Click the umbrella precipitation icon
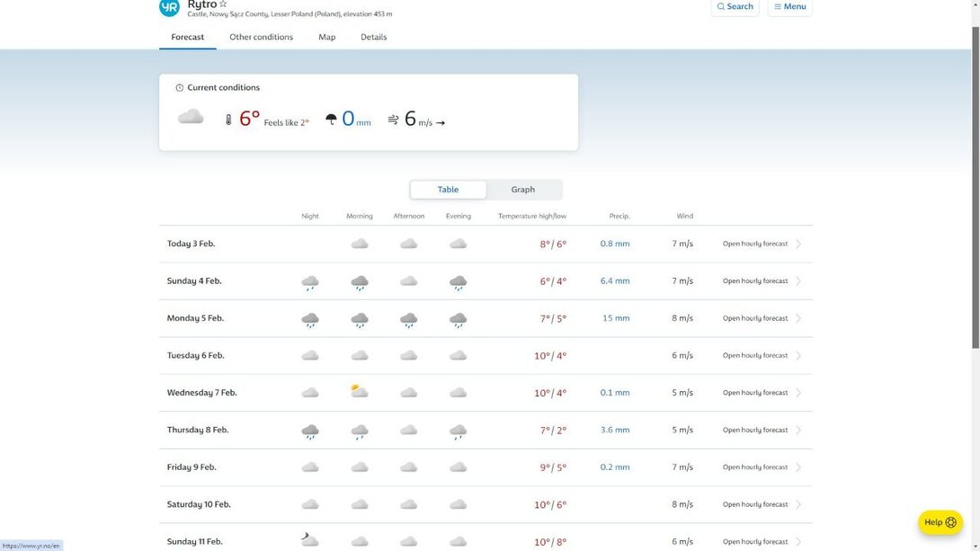Screen dimensions: 980x551 click(331, 119)
